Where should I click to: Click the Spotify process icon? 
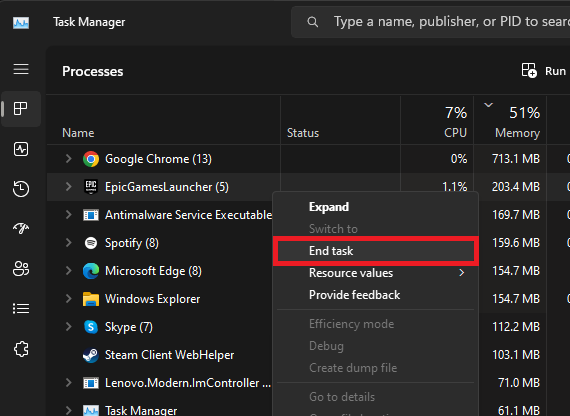pyautogui.click(x=91, y=243)
